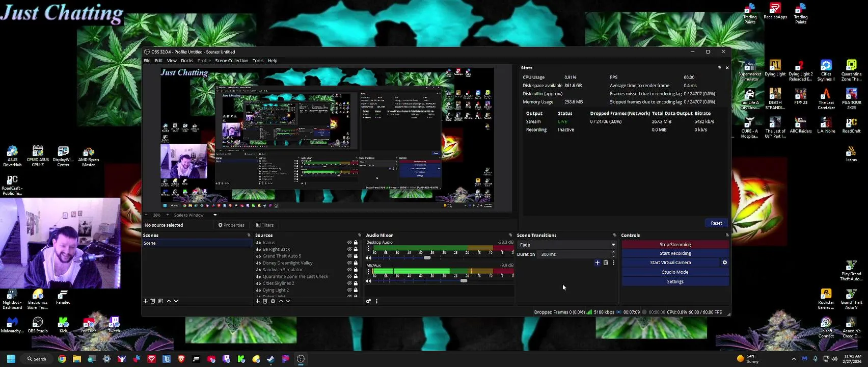Open the Windows Start button
This screenshot has width=868, height=367.
click(x=11, y=359)
